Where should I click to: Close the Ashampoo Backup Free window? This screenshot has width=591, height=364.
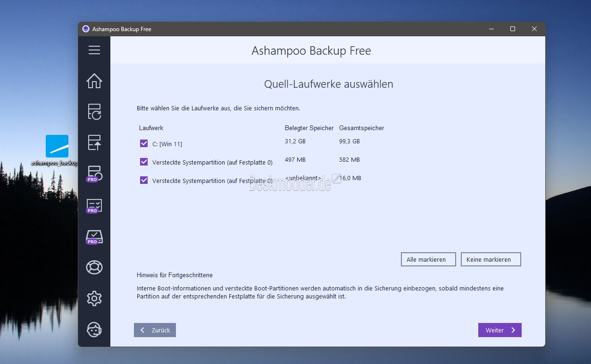pos(534,29)
